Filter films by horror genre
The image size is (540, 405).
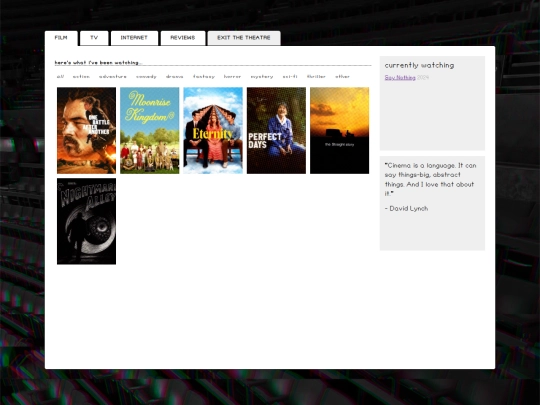click(232, 76)
